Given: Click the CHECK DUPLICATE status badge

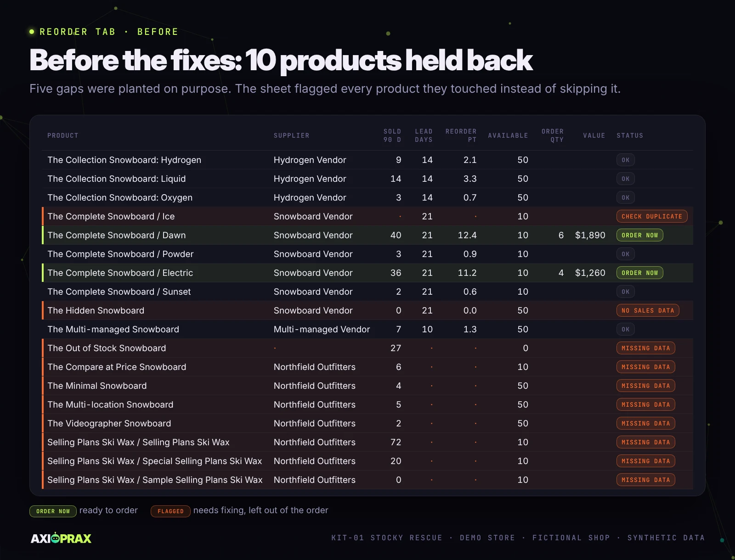Looking at the screenshot, I should tap(652, 216).
